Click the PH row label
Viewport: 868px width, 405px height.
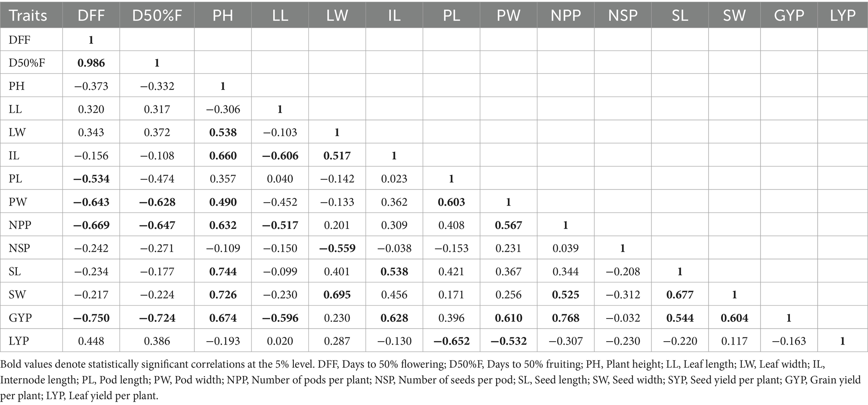pos(16,86)
